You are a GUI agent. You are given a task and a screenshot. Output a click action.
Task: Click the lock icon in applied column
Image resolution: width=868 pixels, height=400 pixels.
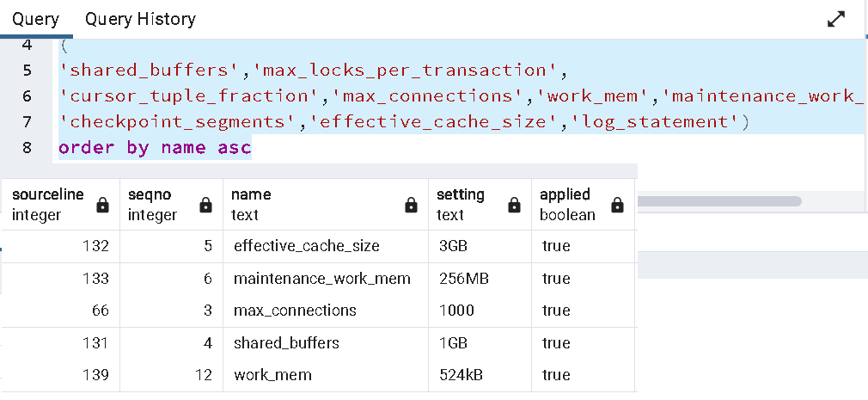[x=617, y=205]
